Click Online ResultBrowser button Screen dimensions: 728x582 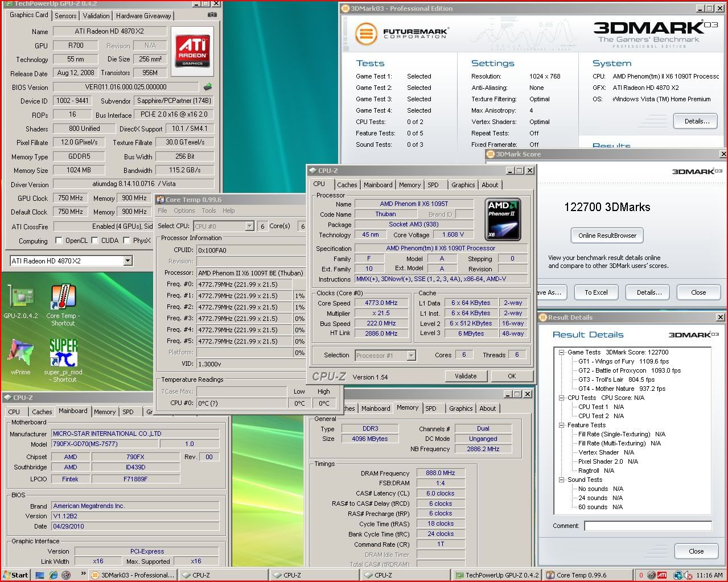[x=607, y=236]
